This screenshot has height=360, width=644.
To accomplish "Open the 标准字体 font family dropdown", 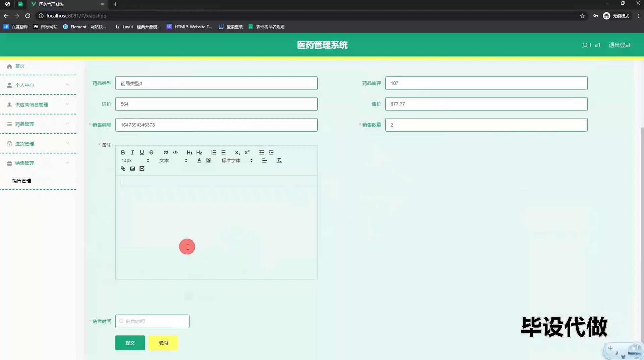I will pos(237,161).
